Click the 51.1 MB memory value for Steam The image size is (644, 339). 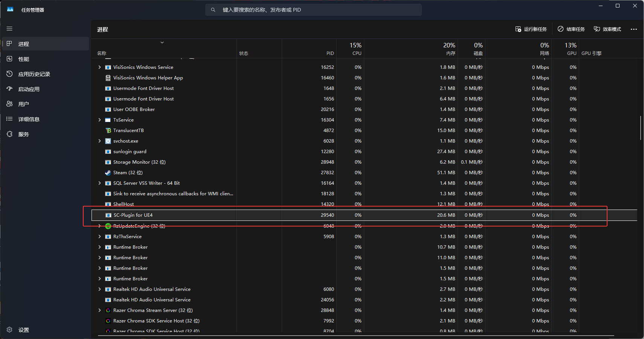coord(446,173)
